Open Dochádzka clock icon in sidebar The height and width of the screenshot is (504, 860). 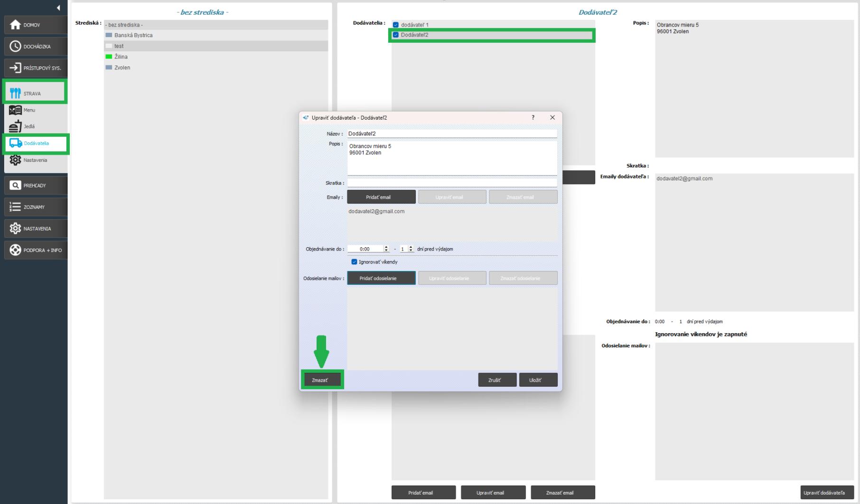point(15,47)
